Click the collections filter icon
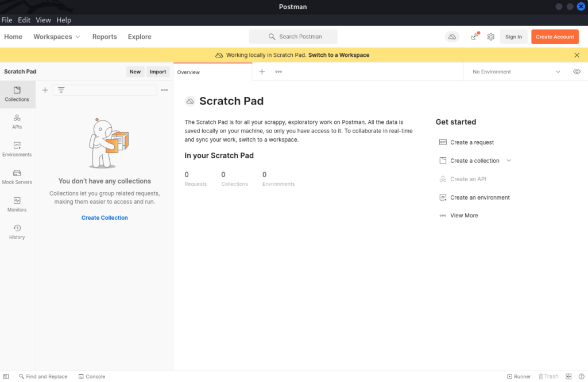 [x=61, y=90]
